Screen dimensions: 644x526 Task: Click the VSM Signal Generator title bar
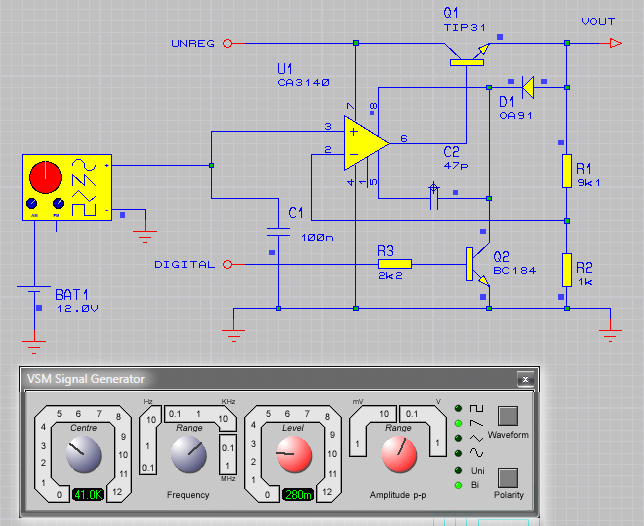click(x=279, y=379)
